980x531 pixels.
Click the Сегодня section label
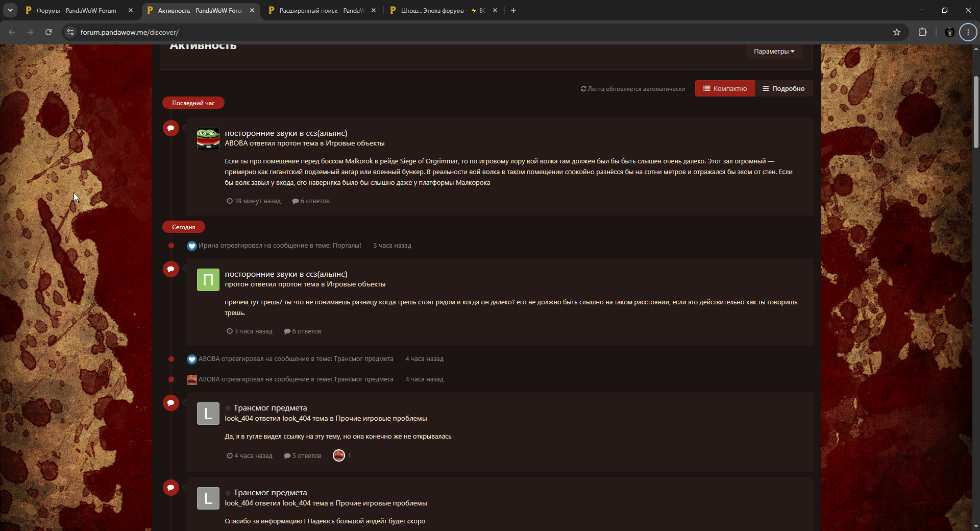(x=184, y=227)
